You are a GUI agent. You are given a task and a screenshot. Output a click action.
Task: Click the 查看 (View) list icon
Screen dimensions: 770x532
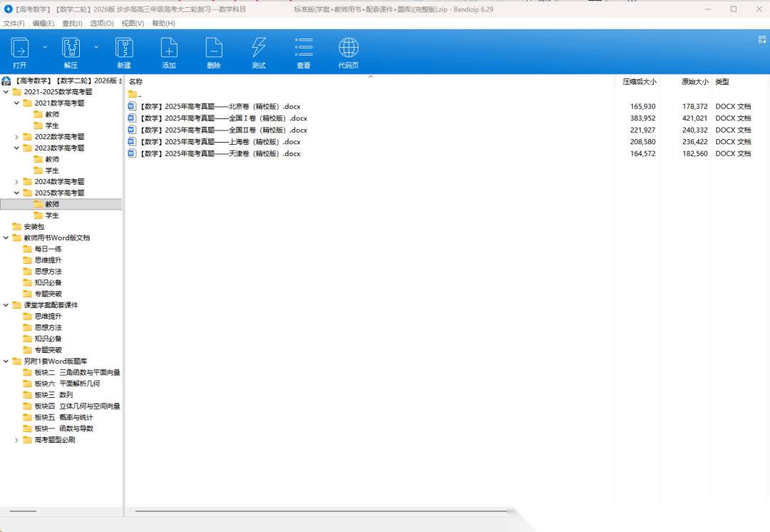click(x=304, y=48)
